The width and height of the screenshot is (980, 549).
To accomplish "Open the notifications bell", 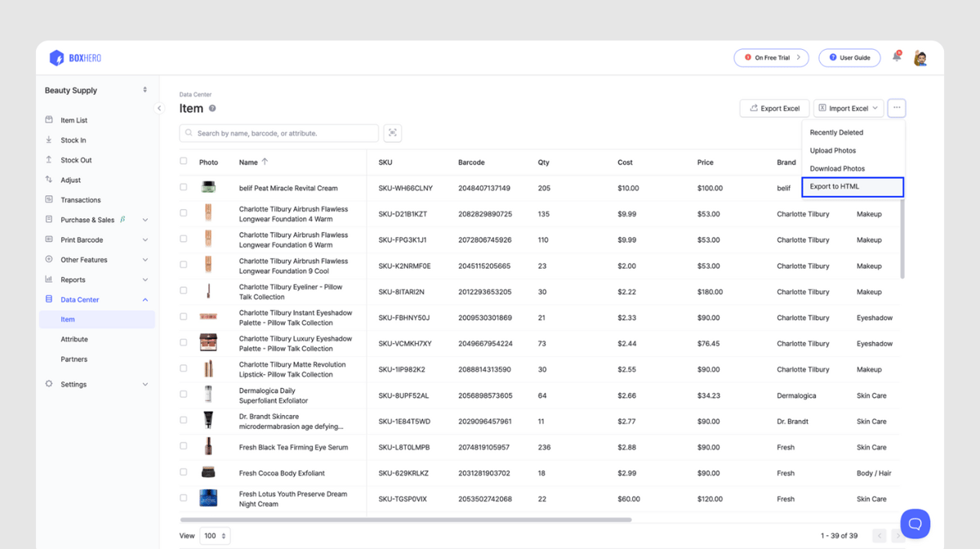I will 897,57.
